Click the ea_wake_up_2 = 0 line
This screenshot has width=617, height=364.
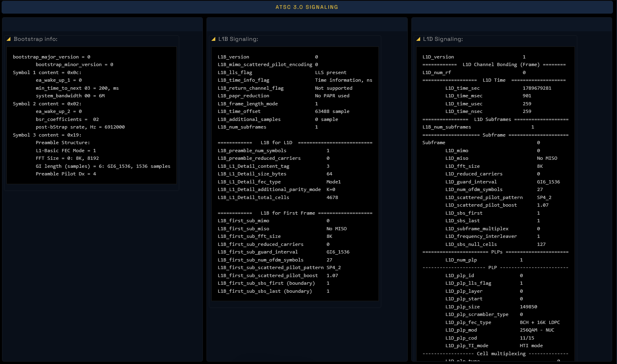click(59, 111)
